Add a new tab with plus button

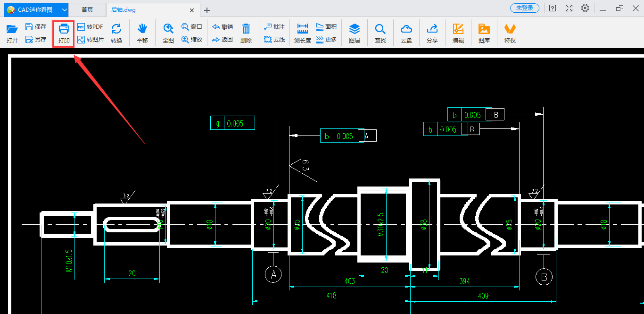coord(206,10)
